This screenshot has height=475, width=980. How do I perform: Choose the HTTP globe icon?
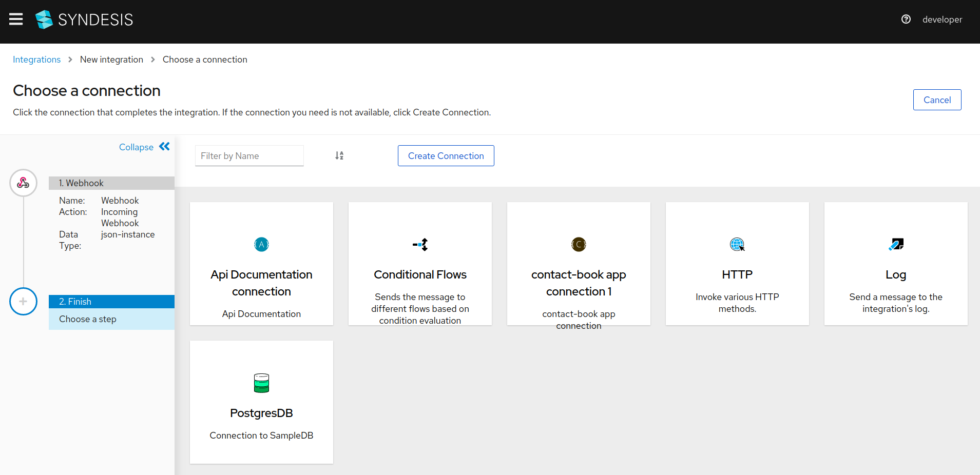[737, 245]
